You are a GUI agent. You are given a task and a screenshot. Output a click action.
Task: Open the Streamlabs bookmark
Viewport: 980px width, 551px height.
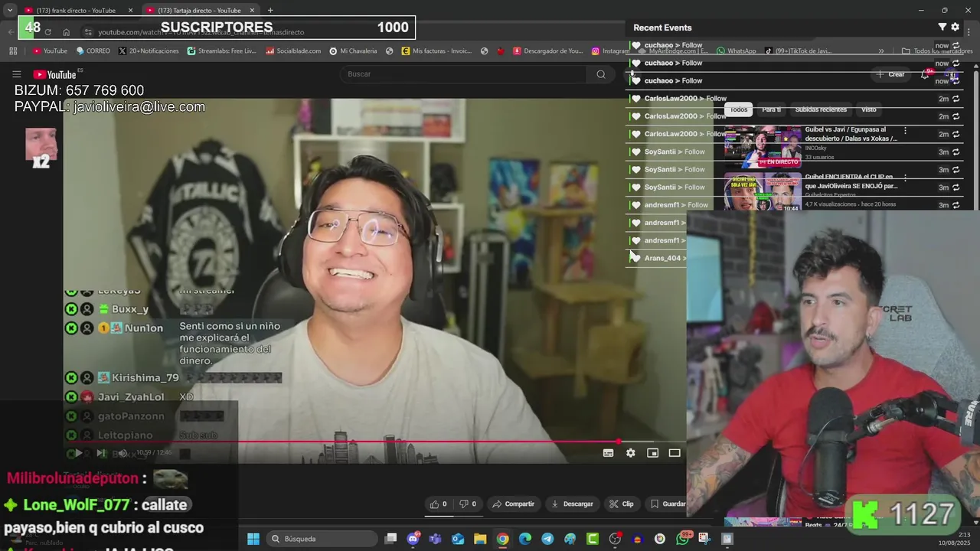222,51
